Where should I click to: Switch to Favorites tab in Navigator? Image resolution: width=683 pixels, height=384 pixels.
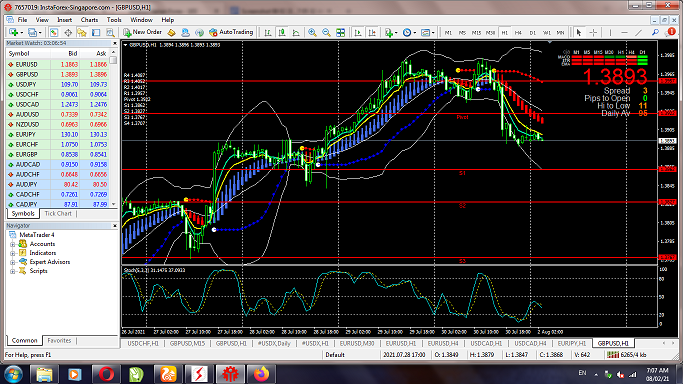pos(59,340)
